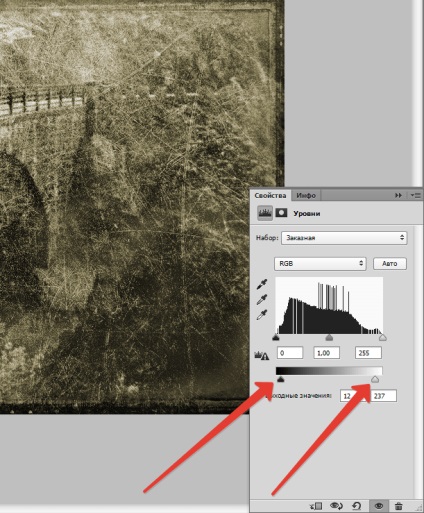424x513 pixels.
Task: Click the view previous state icon
Action: (x=336, y=506)
